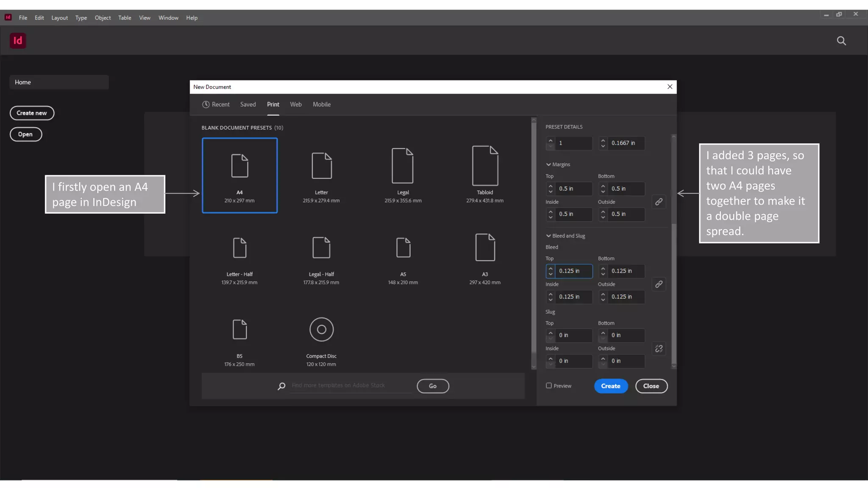This screenshot has height=488, width=868.
Task: Toggle bleed settings link chain icon
Action: click(x=659, y=284)
